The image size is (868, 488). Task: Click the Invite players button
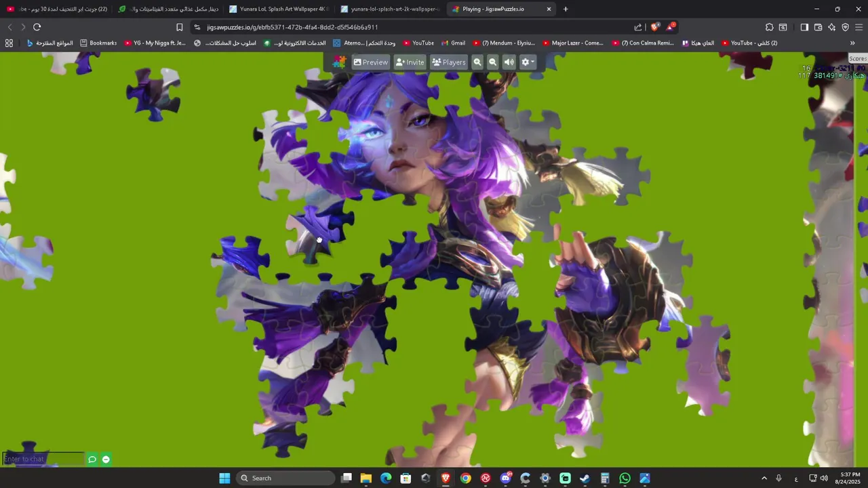[x=410, y=62]
